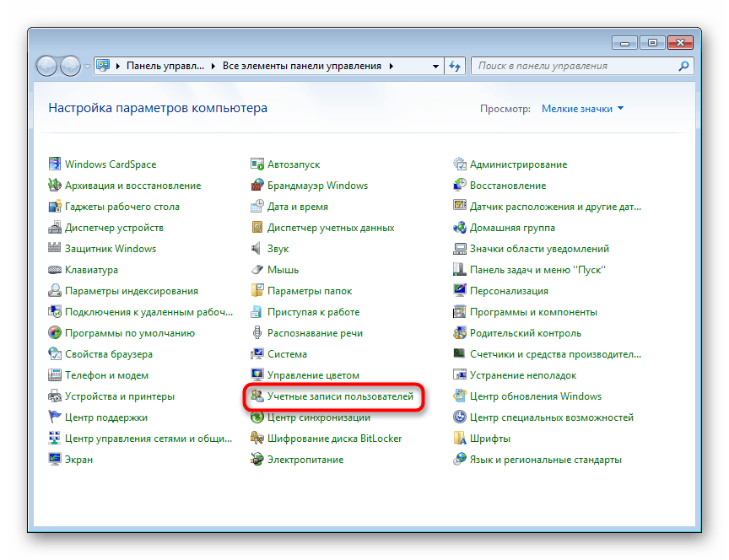Launch Центр обновления Windows

[x=537, y=396]
